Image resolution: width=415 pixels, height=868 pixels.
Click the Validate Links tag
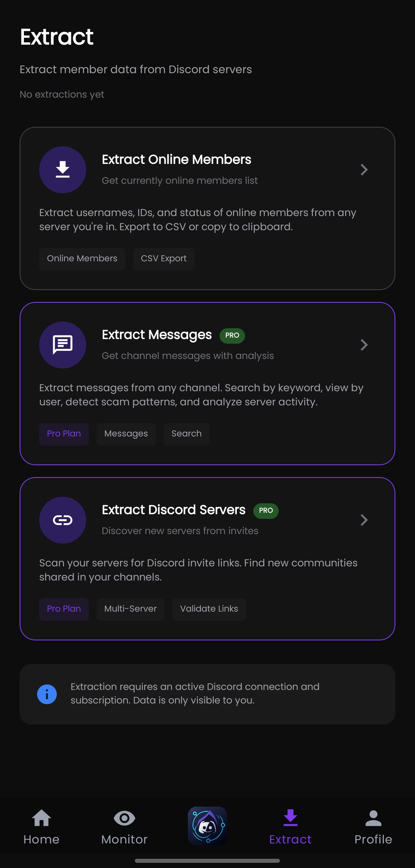(x=209, y=609)
